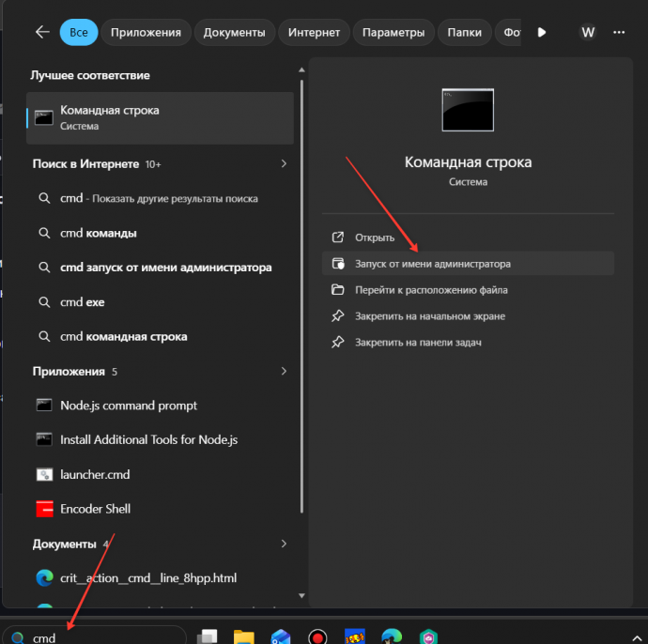Viewport: 648px width, 644px height.
Task: Open Encoder Shell app
Action: (160, 509)
